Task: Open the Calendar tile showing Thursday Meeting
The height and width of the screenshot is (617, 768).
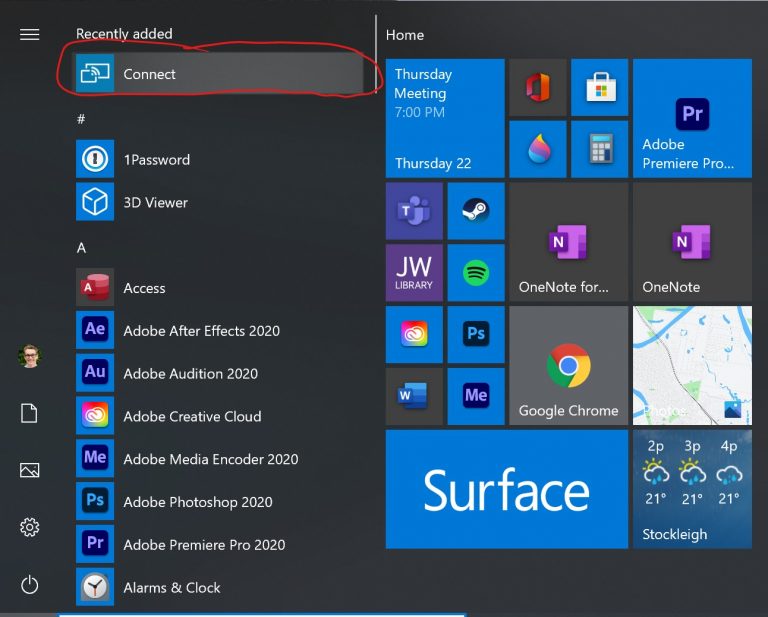Action: 445,118
